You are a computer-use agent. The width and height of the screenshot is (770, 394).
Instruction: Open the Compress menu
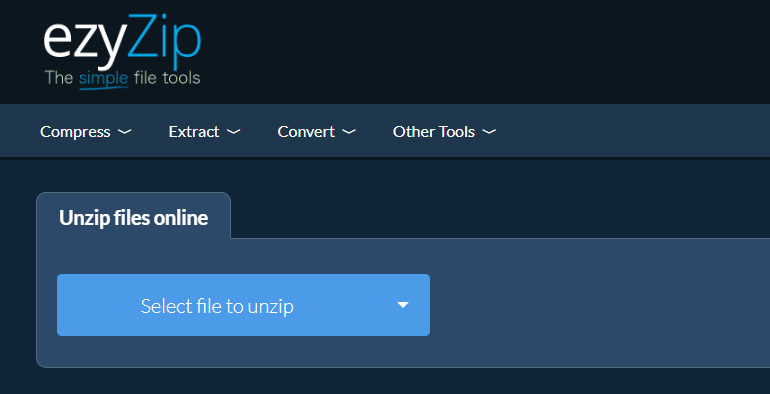[x=85, y=132]
